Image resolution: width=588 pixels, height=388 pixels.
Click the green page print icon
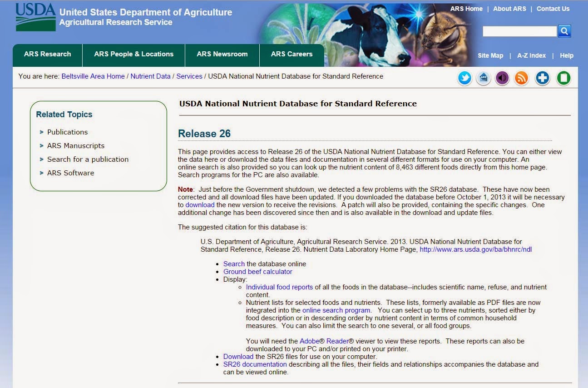pos(563,78)
